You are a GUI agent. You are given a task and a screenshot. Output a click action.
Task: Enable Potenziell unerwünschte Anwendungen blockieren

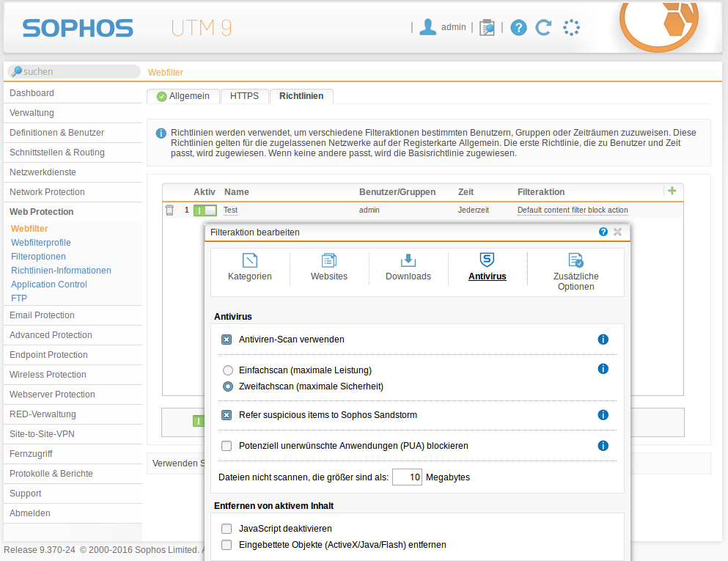pos(227,446)
